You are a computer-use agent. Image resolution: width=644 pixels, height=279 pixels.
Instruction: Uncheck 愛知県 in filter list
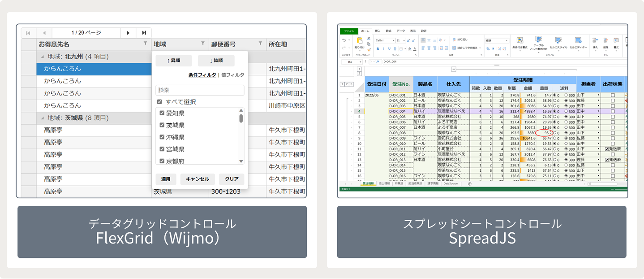pyautogui.click(x=162, y=113)
